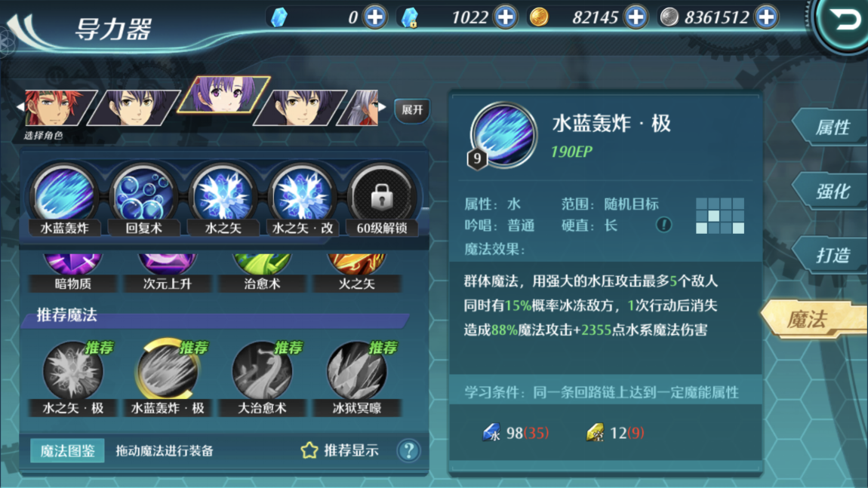The height and width of the screenshot is (488, 868).
Task: Choose the recommended 冰狱冥嚎 spell icon
Action: [356, 371]
